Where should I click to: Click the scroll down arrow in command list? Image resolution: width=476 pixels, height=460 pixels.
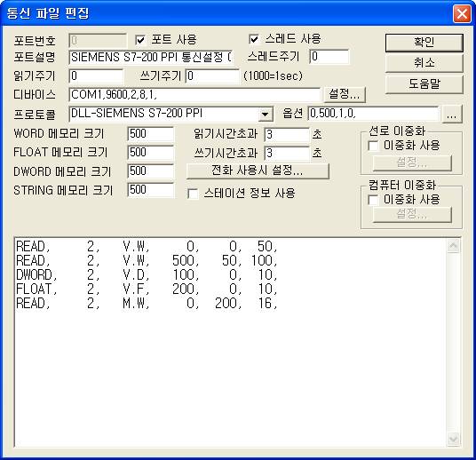(x=453, y=439)
